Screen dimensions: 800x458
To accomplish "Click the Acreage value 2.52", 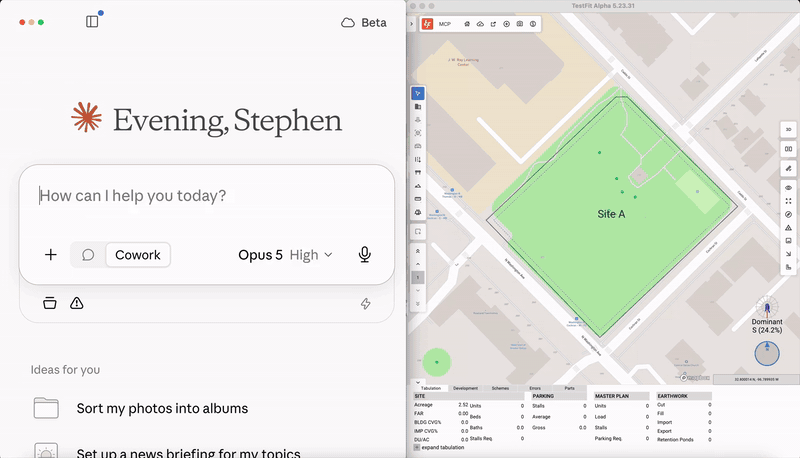I will pyautogui.click(x=463, y=405).
